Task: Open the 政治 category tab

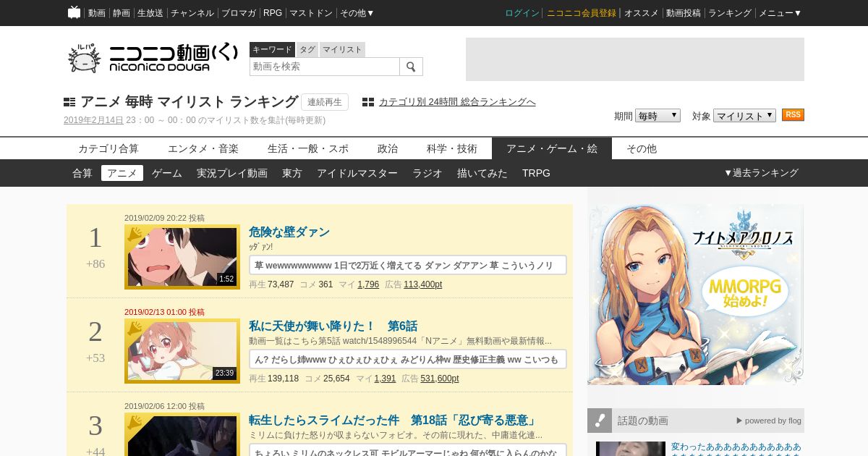Action: pos(388,148)
